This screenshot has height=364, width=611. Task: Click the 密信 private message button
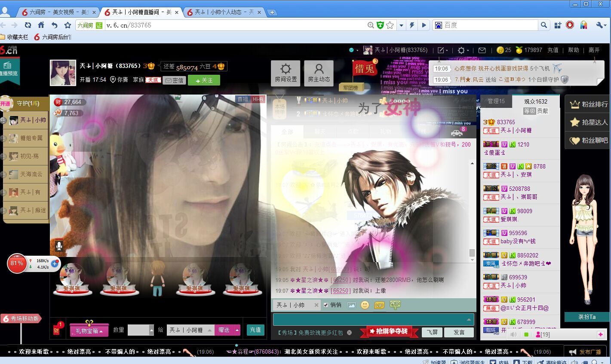tap(174, 80)
